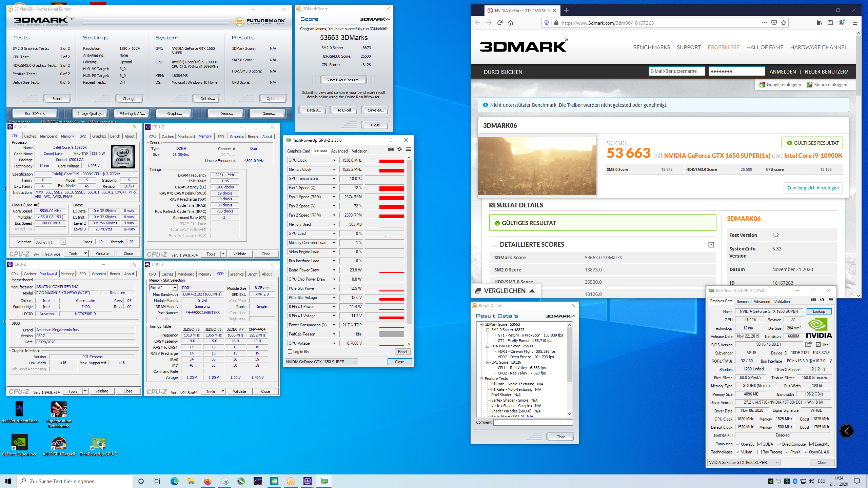
Task: Click the black round arrow button on desktop
Action: tap(846, 431)
